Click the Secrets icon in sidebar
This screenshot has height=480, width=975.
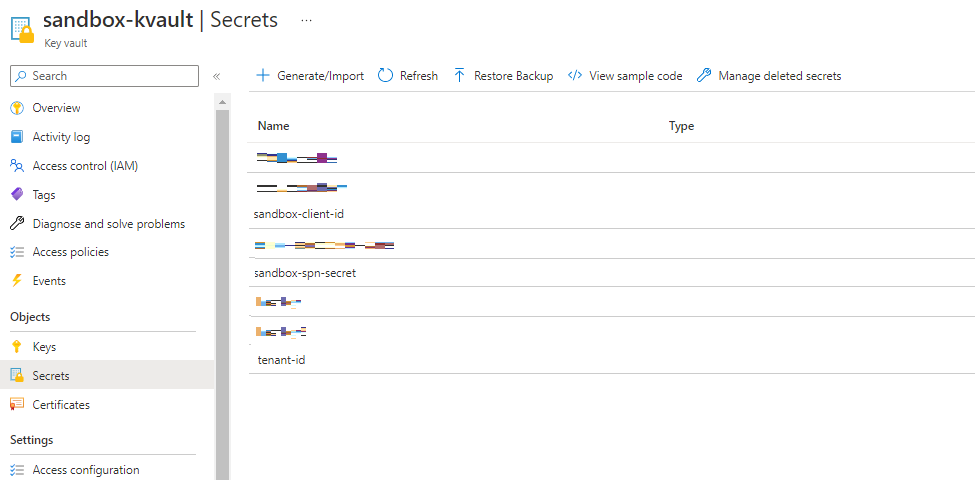coord(17,376)
